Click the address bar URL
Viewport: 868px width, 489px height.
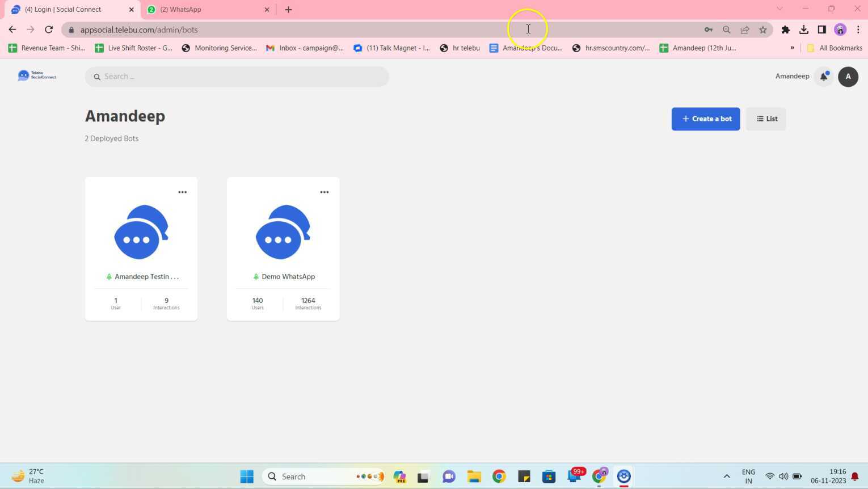pos(139,29)
